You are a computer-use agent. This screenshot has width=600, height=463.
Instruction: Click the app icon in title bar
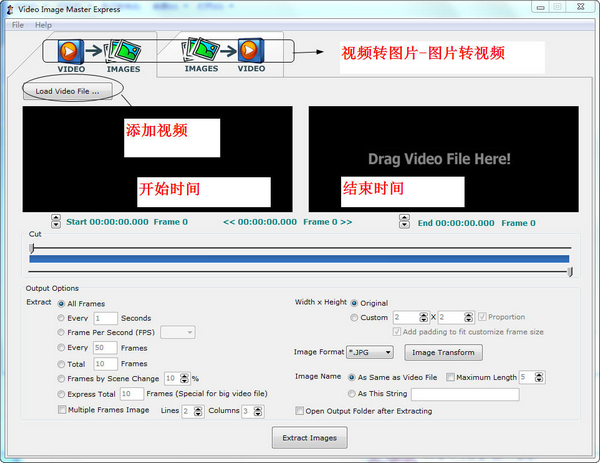click(x=10, y=9)
